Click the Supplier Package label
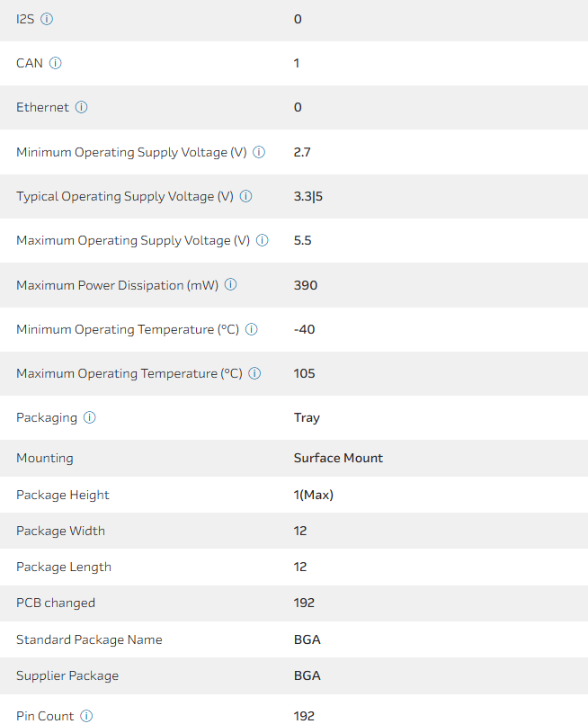Screen dimensions: 588x724 (x=67, y=675)
